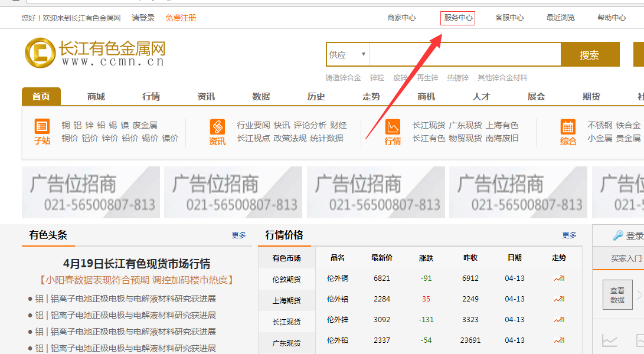Open 服务中心 in the top bar
Image resolution: width=644 pixels, height=354 pixels.
coord(458,18)
